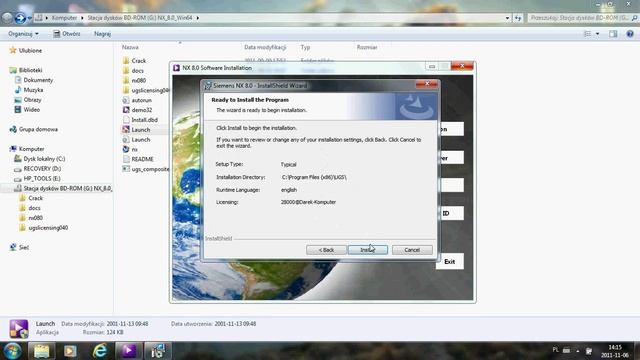Launch Internet Explorer from the taskbar

(100, 351)
